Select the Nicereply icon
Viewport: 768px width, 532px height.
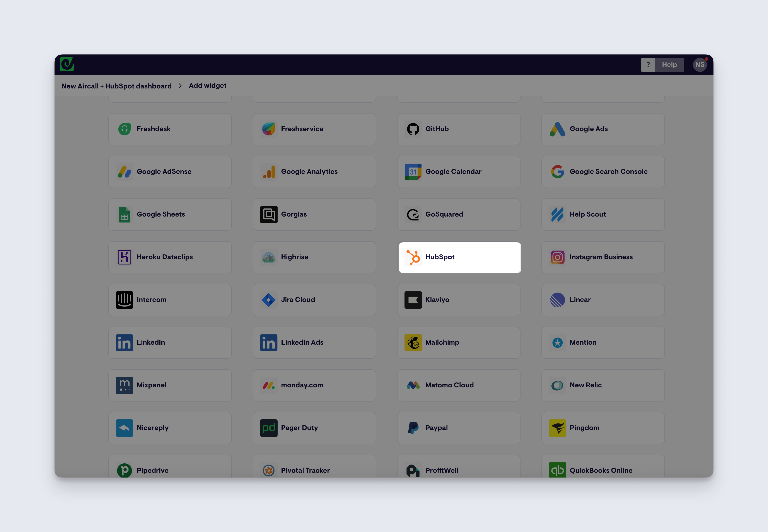point(125,428)
